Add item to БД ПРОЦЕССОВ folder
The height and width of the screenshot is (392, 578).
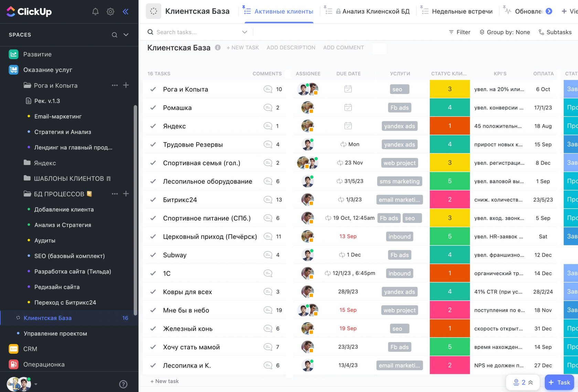coord(126,194)
